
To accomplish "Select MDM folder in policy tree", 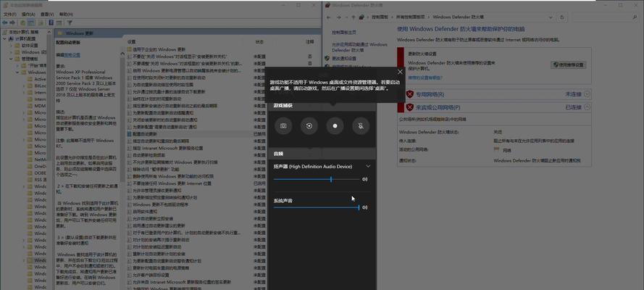I will click(38, 106).
